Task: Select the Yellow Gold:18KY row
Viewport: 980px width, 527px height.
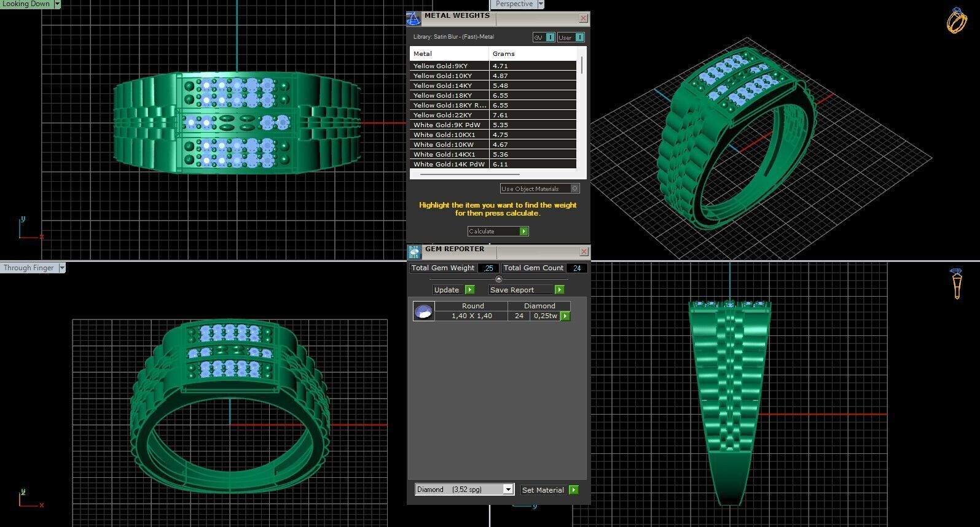Action: click(493, 95)
